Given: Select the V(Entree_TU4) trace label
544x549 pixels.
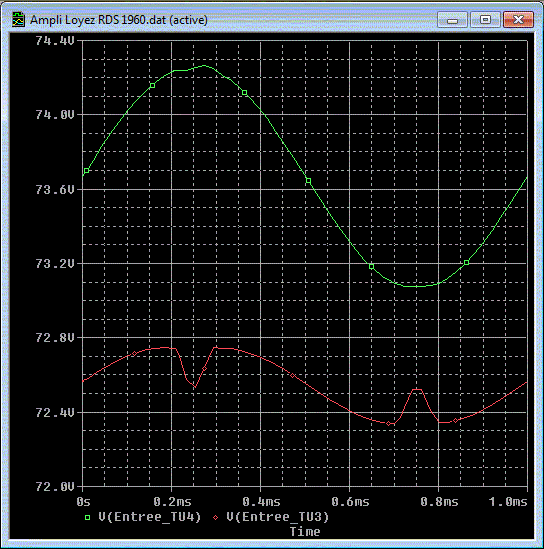Looking at the screenshot, I should pos(150,517).
